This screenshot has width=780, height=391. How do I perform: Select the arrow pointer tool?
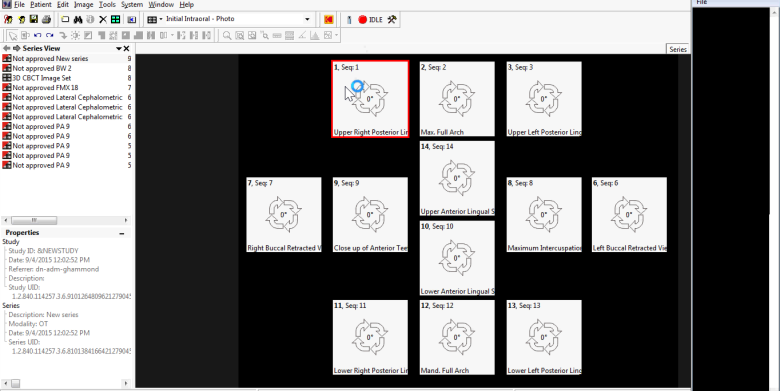pyautogui.click(x=12, y=35)
